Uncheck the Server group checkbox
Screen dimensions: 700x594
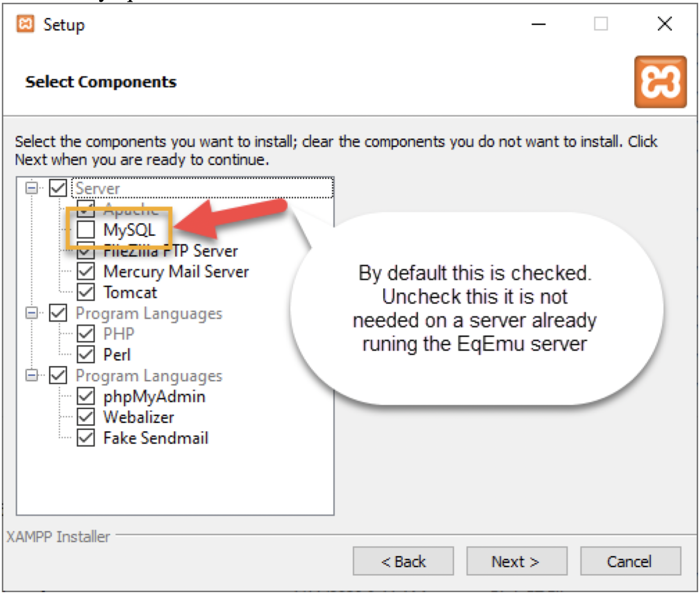pos(57,188)
